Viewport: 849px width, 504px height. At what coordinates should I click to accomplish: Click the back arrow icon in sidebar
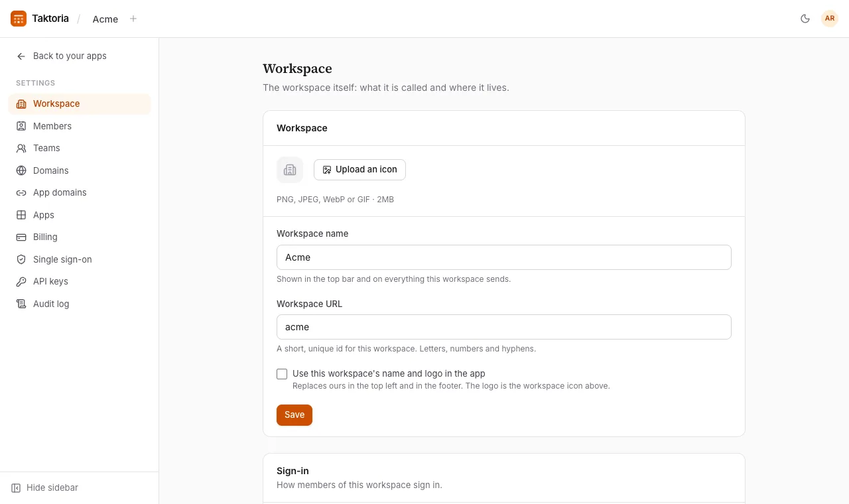click(x=21, y=56)
